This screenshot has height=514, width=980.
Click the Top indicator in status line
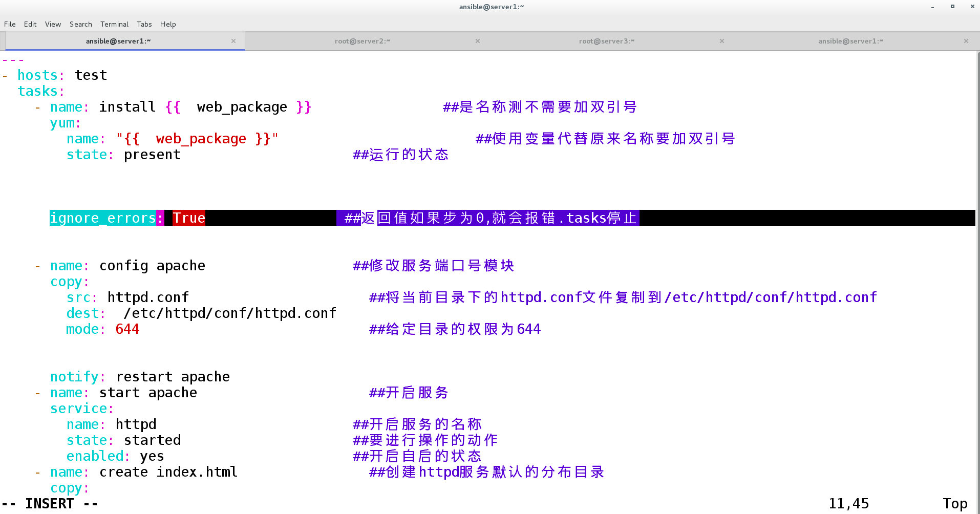pyautogui.click(x=954, y=503)
